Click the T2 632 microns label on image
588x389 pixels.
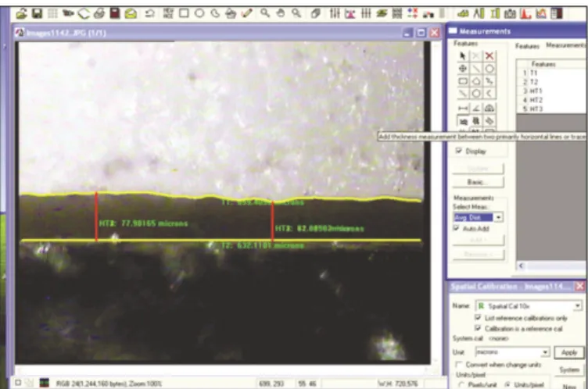coord(263,246)
